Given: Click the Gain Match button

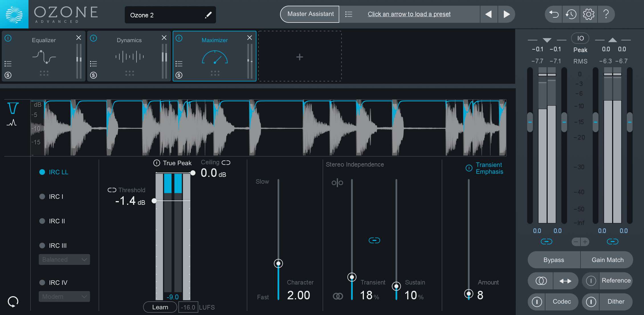Looking at the screenshot, I should (x=607, y=260).
